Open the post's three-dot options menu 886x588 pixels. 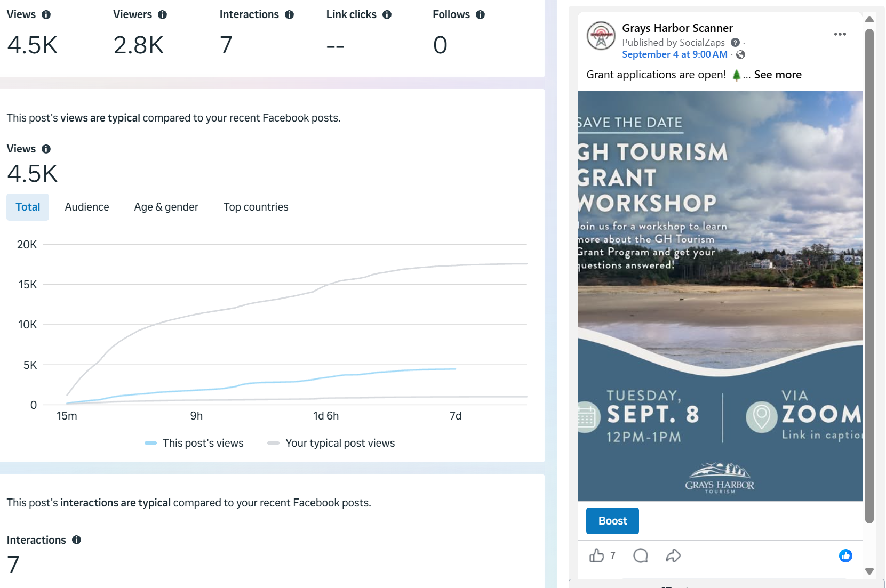tap(840, 34)
